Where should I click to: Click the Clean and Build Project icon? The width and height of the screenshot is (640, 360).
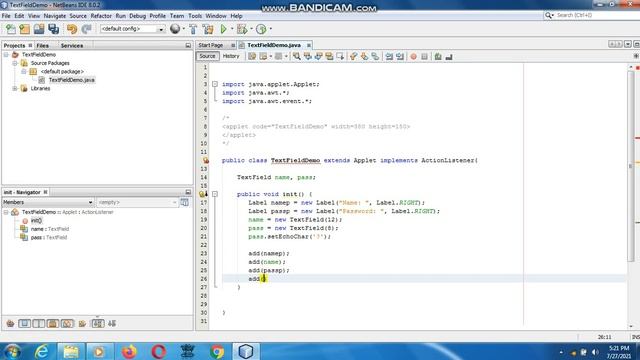coord(208,29)
